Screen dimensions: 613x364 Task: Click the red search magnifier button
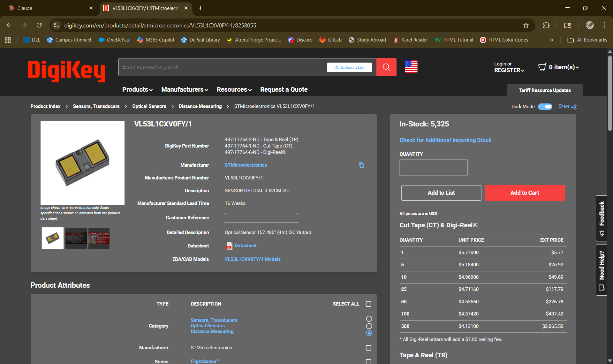386,67
